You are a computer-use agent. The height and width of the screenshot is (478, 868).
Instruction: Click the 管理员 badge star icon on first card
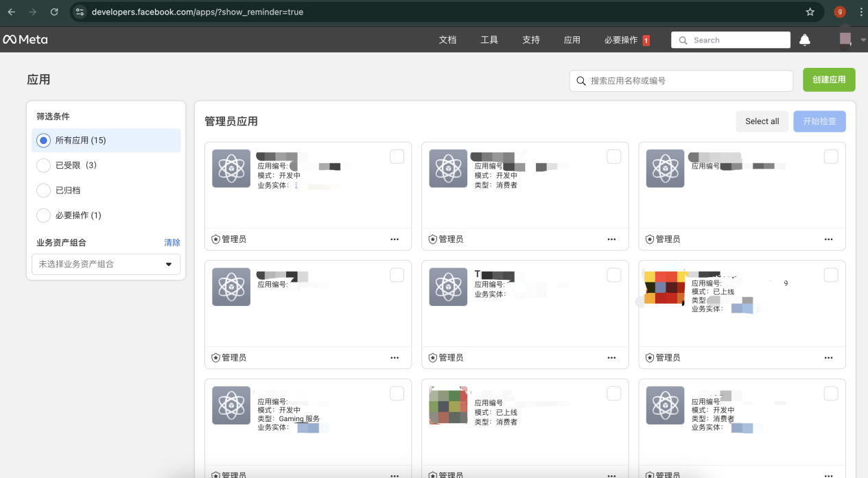point(215,239)
